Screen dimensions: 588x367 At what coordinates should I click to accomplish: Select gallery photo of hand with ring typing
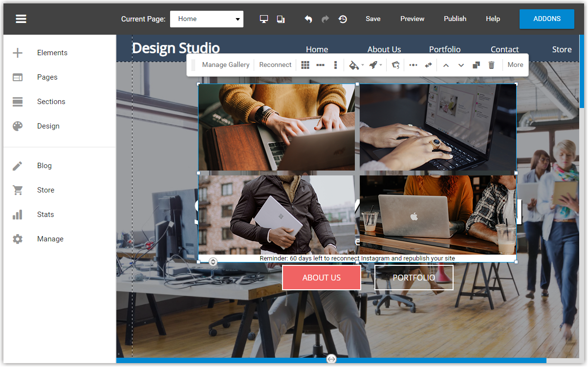pos(438,127)
